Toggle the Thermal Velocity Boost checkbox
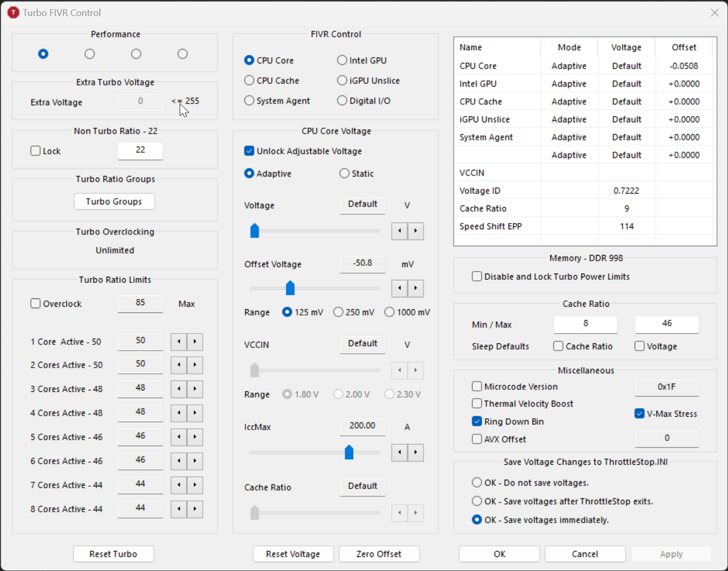Viewport: 728px width, 571px height. 477,403
